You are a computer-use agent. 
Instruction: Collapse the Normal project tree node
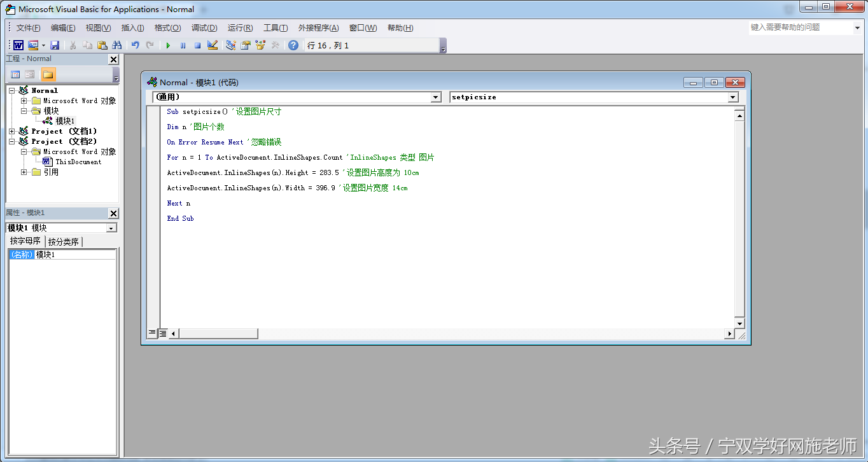click(11, 90)
